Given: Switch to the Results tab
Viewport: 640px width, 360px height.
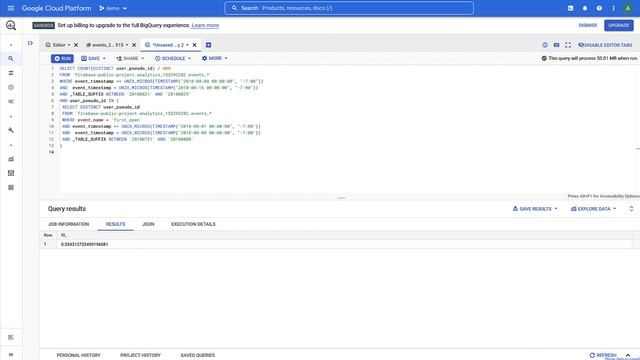Looking at the screenshot, I should pos(116,224).
